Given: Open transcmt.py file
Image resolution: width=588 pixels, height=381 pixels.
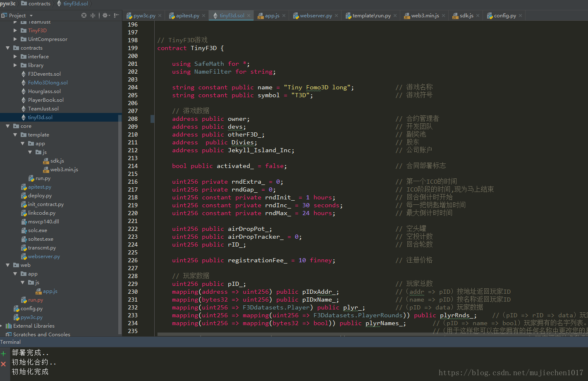Looking at the screenshot, I should (42, 248).
